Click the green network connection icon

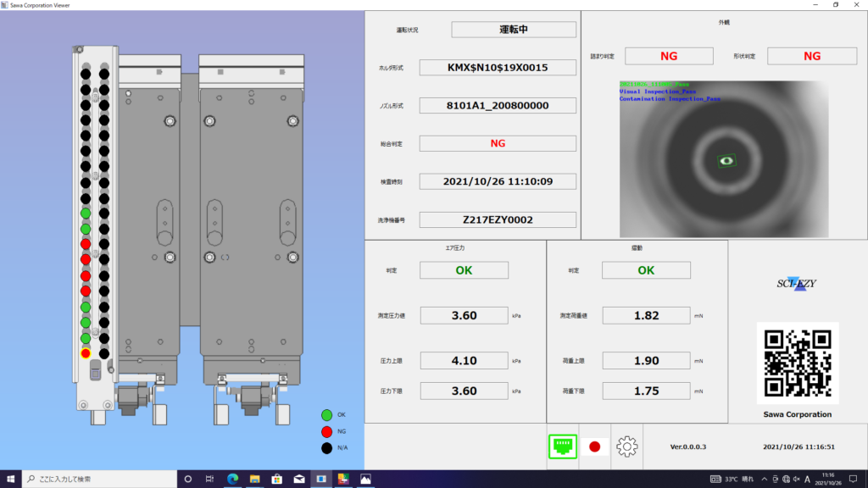561,446
